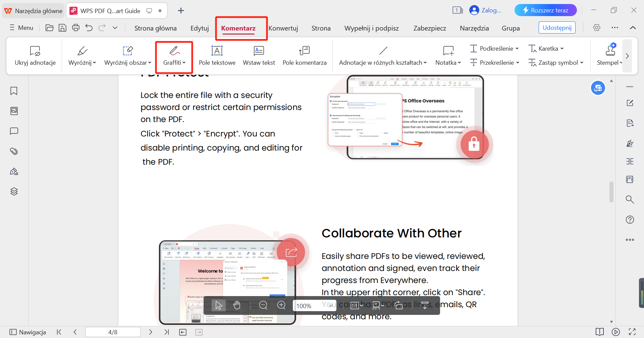This screenshot has width=644, height=338.
Task: Open the thumbnails panel in left sidebar
Action: [x=14, y=111]
